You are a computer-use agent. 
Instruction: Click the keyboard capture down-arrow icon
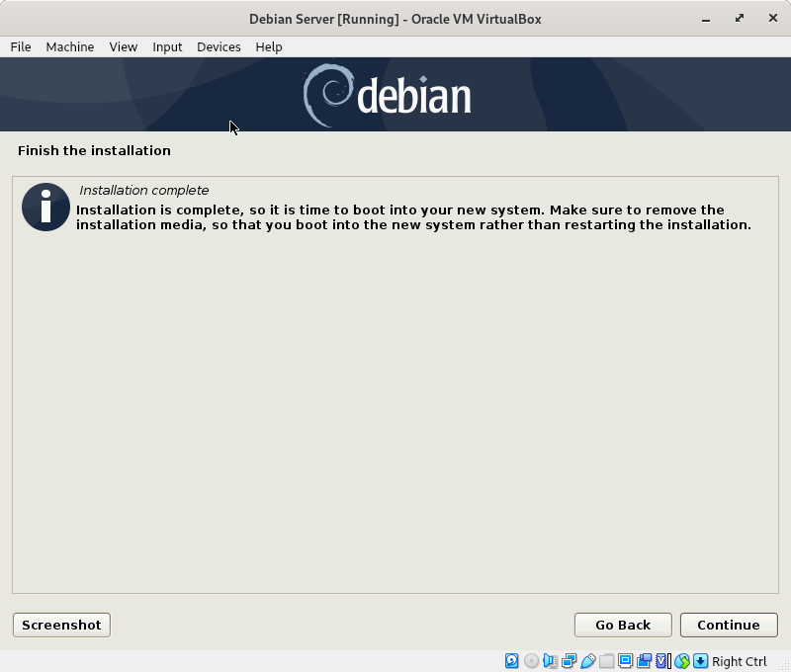click(701, 661)
